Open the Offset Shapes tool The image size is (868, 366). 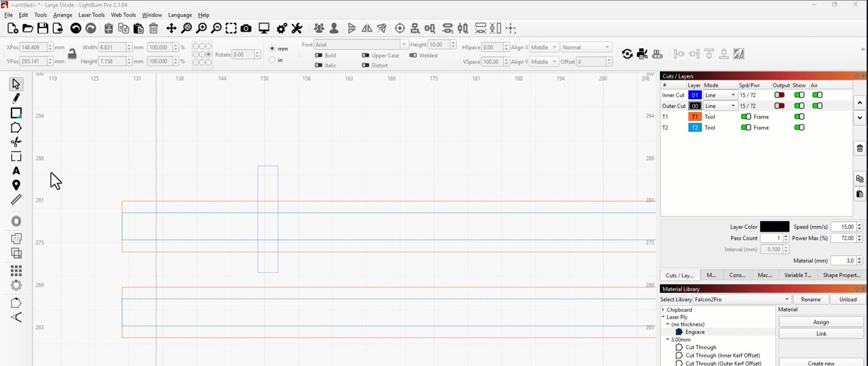tap(16, 221)
